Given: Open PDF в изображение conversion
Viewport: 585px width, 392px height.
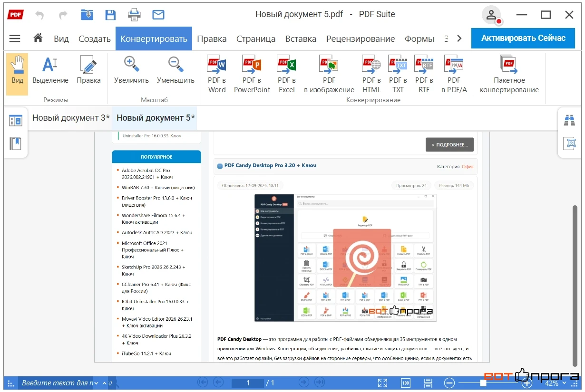Looking at the screenshot, I should pos(329,75).
